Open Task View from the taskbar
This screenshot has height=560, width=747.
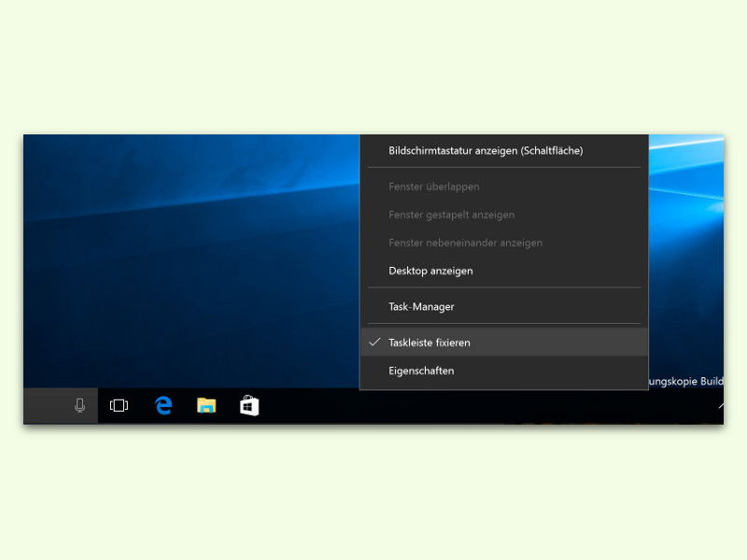(x=119, y=406)
